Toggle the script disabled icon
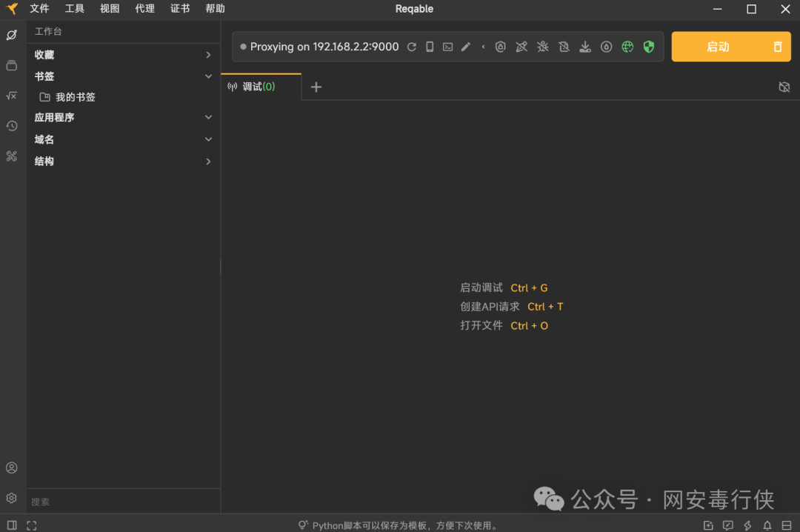The height and width of the screenshot is (532, 800). pyautogui.click(x=564, y=47)
